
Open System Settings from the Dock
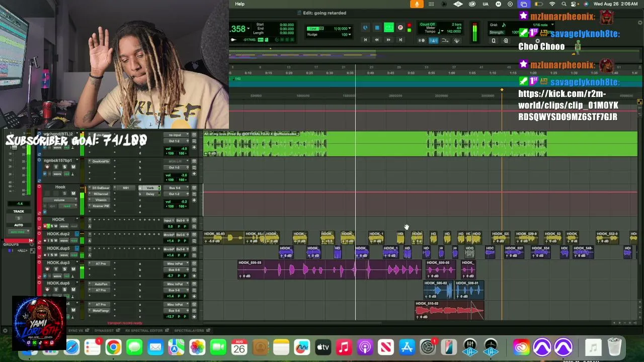tap(428, 347)
